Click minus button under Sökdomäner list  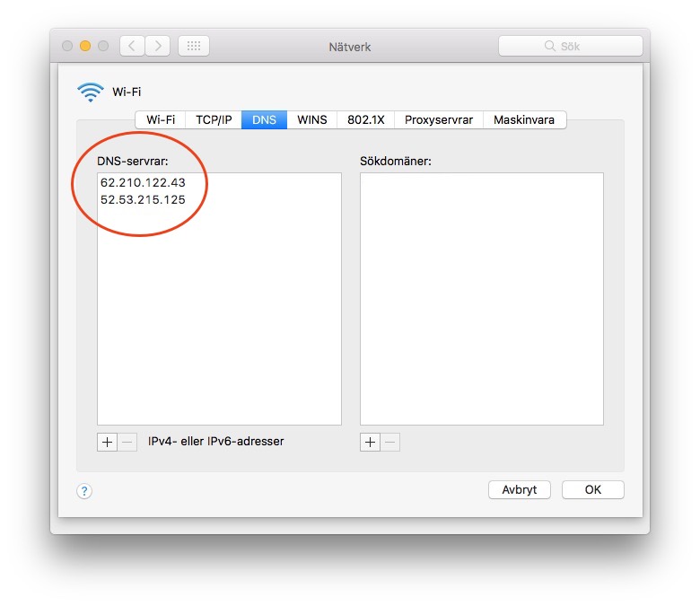tap(390, 442)
